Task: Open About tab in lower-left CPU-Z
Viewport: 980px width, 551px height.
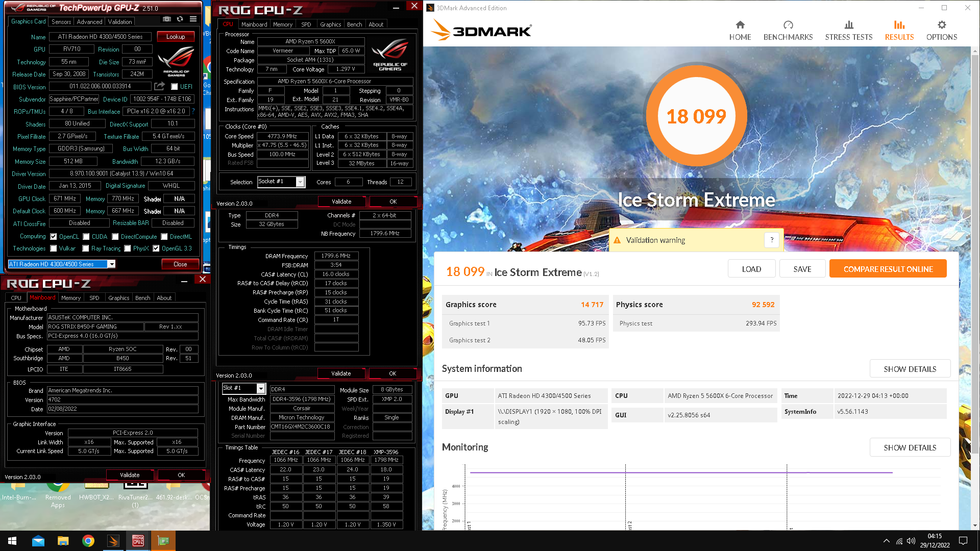Action: click(164, 298)
